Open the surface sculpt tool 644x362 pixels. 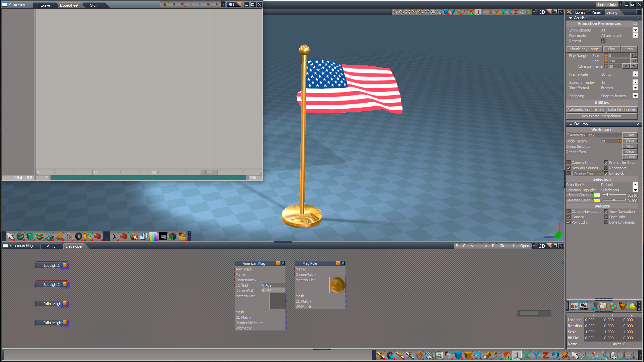coord(49,236)
